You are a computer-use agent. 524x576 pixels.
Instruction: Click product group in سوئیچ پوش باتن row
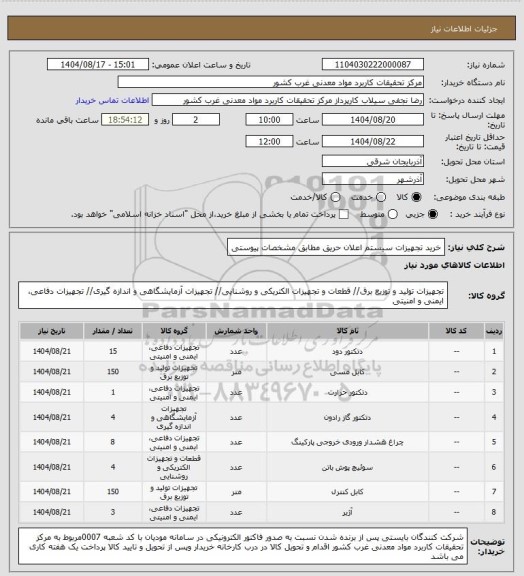[174, 468]
